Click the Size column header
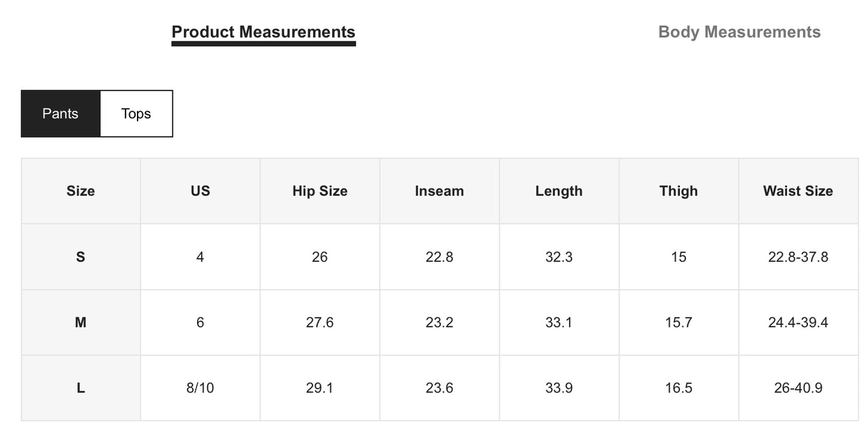 [x=80, y=191]
